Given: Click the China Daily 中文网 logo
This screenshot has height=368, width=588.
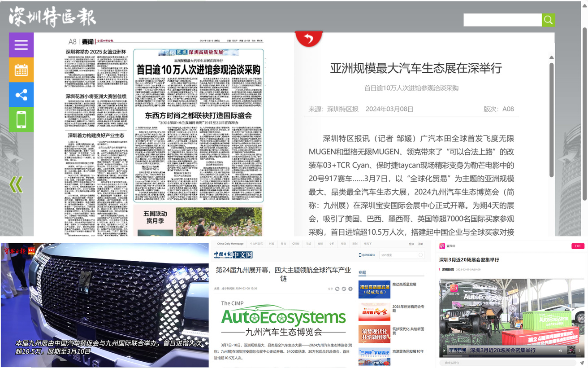Looking at the screenshot, I should 233,255.
